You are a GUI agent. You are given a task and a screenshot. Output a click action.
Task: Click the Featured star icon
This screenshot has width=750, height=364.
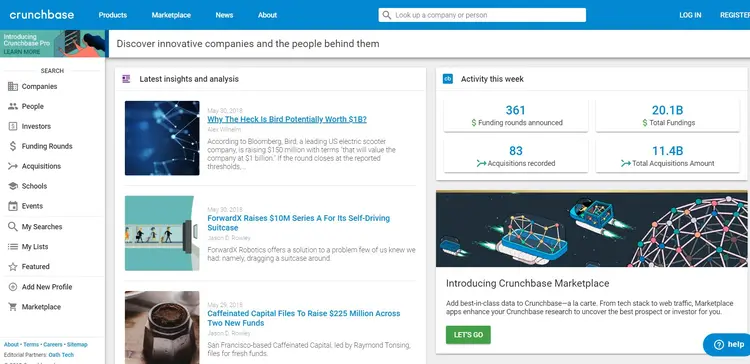pyautogui.click(x=13, y=266)
